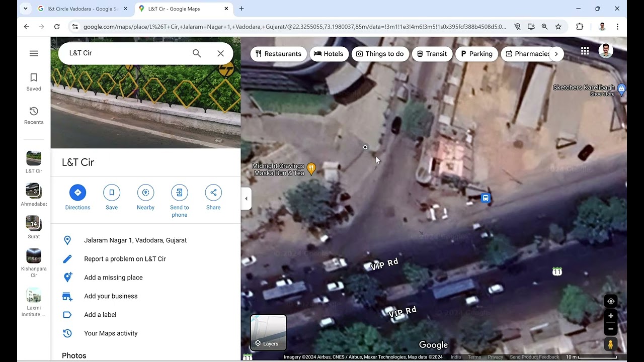Click Send Product Feedback link
This screenshot has height=362, width=644.
pyautogui.click(x=534, y=357)
